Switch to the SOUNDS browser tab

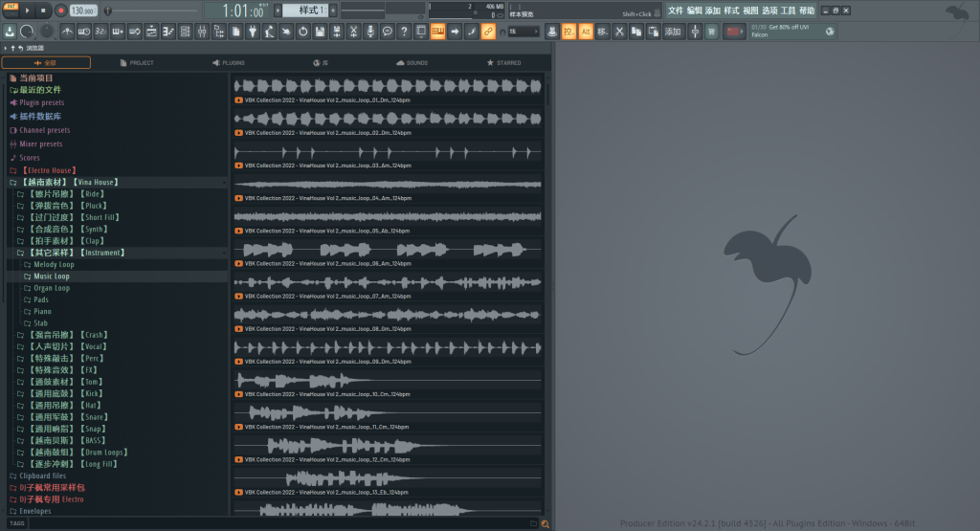point(412,62)
